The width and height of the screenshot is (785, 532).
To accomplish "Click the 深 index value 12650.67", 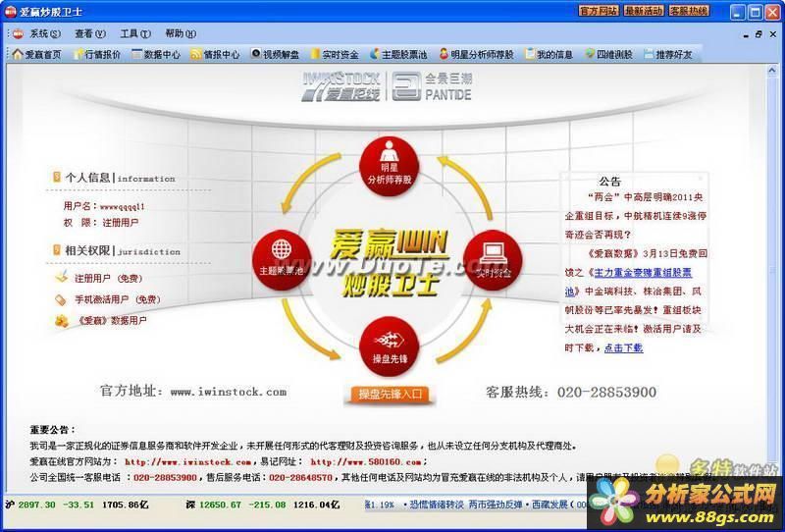I will [220, 505].
